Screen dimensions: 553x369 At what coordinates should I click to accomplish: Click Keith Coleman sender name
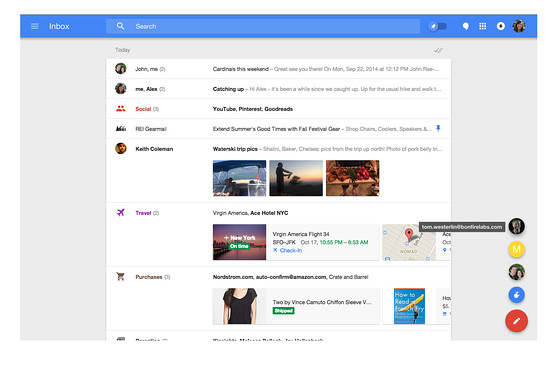point(154,149)
